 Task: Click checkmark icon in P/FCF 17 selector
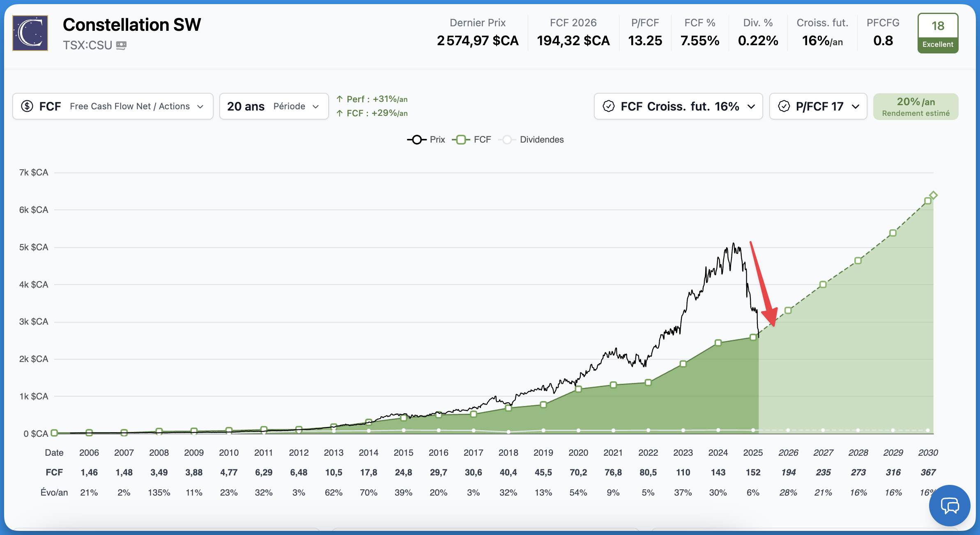pos(784,106)
